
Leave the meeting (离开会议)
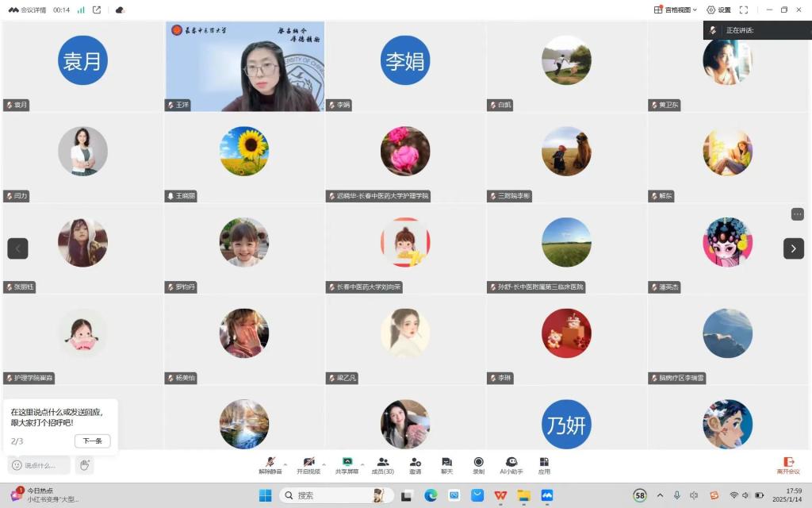tap(788, 465)
